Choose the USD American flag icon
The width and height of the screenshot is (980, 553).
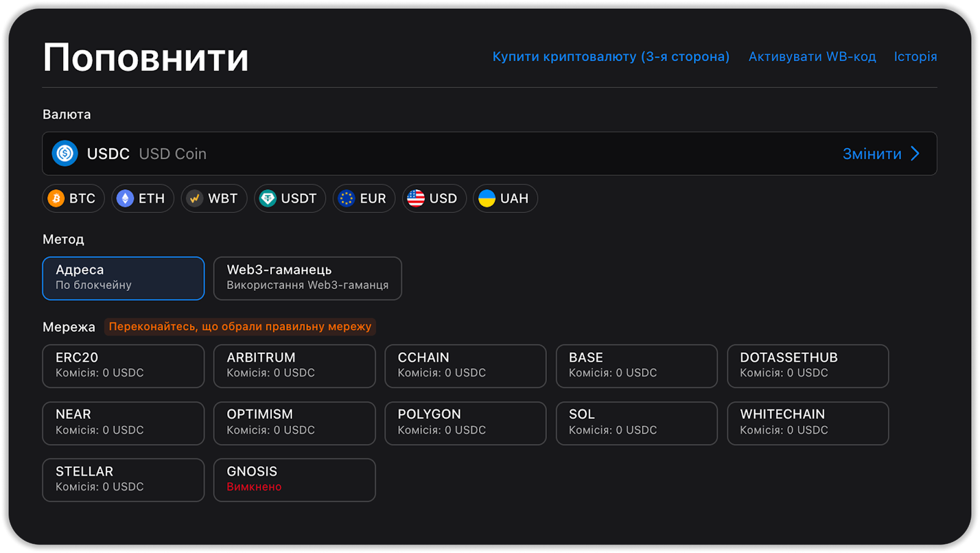[x=416, y=198]
